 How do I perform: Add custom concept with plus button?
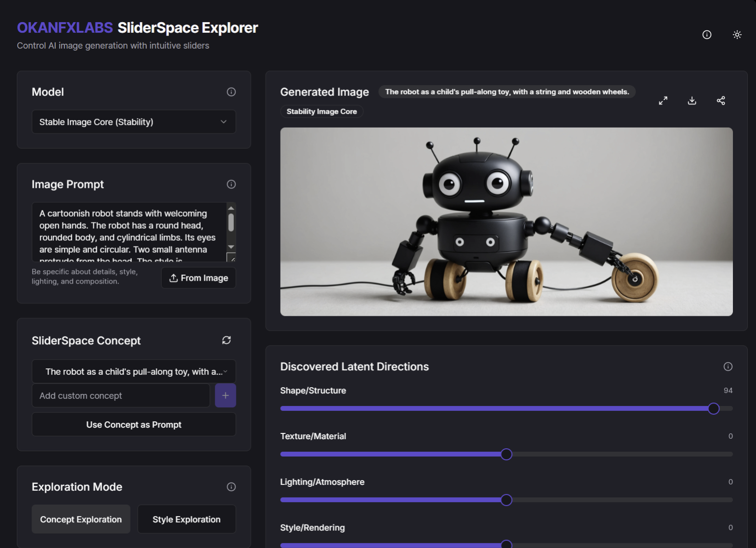click(x=225, y=395)
